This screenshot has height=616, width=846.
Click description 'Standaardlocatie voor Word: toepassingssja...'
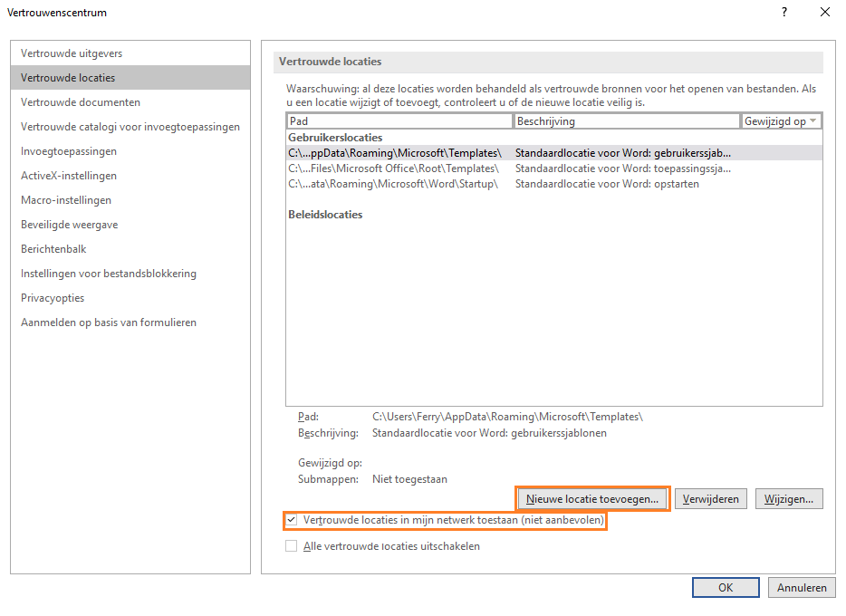[x=623, y=168]
